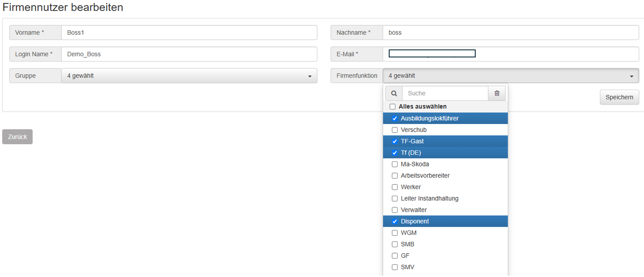The image size is (644, 277).
Task: Go back with the Zurück button
Action: pos(17,137)
